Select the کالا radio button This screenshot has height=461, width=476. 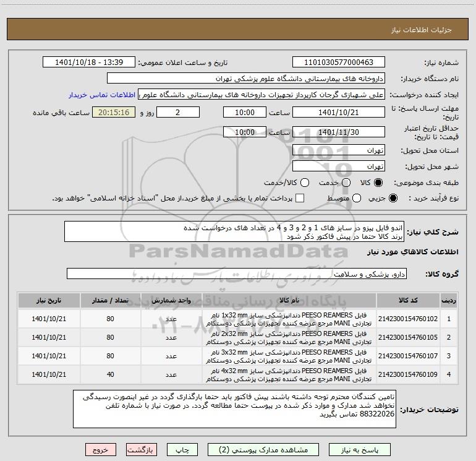[x=378, y=183]
